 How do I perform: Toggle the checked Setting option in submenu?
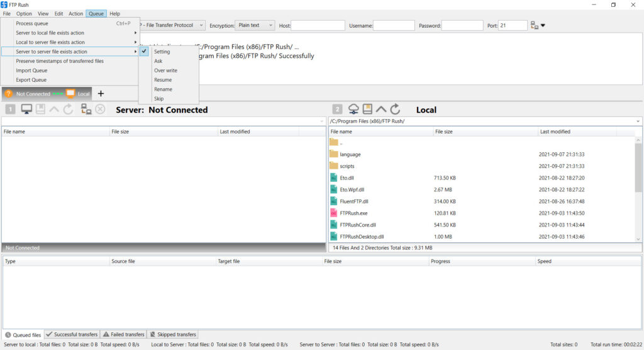(x=169, y=52)
